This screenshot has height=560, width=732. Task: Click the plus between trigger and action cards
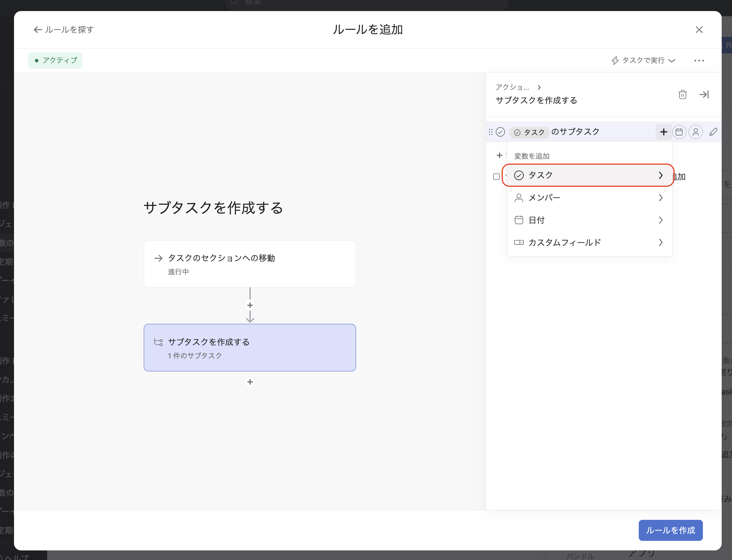pyautogui.click(x=250, y=305)
